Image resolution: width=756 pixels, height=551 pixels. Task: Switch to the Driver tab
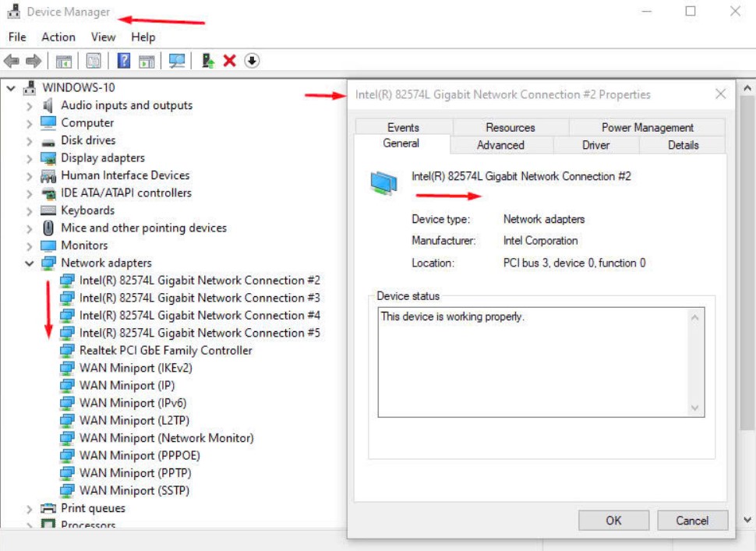coord(596,145)
